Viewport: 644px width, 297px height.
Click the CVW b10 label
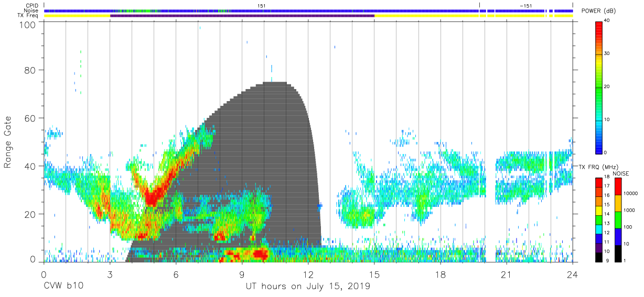(63, 287)
